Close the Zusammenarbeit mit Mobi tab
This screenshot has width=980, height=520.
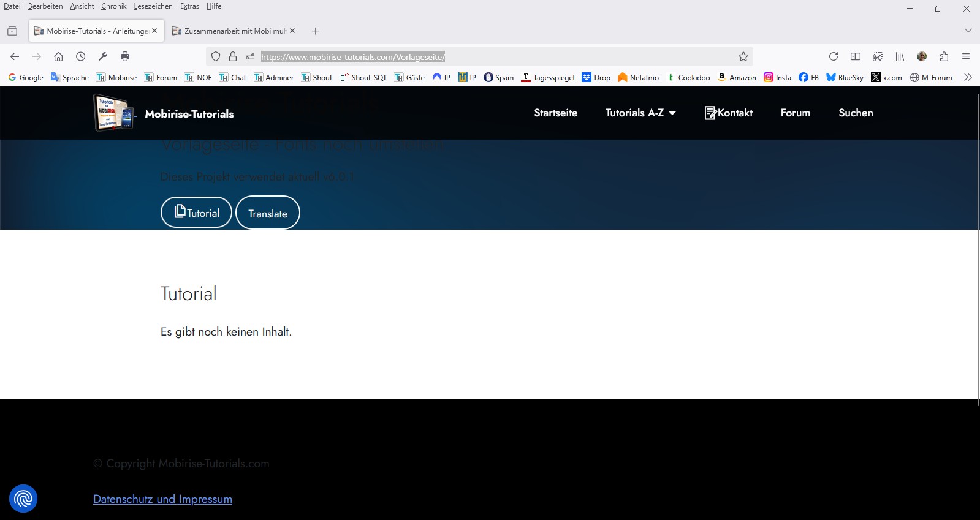[x=292, y=31]
